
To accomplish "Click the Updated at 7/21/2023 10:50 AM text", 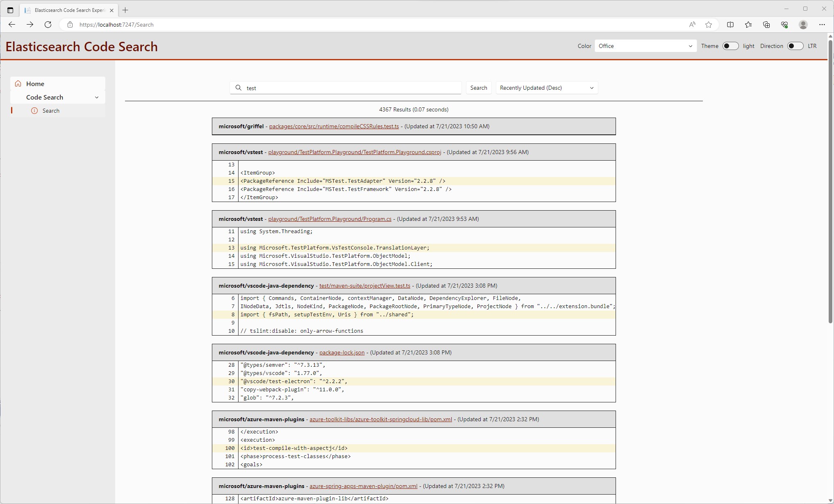I will [447, 126].
